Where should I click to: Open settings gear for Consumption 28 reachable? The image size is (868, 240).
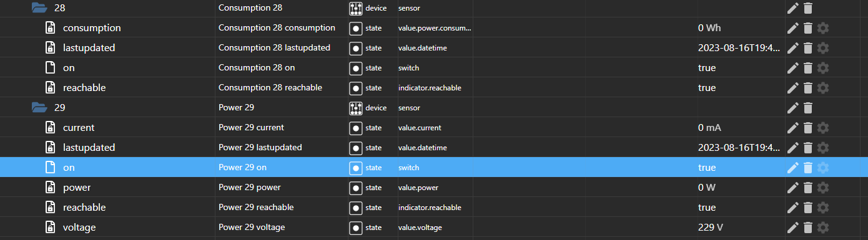point(823,88)
